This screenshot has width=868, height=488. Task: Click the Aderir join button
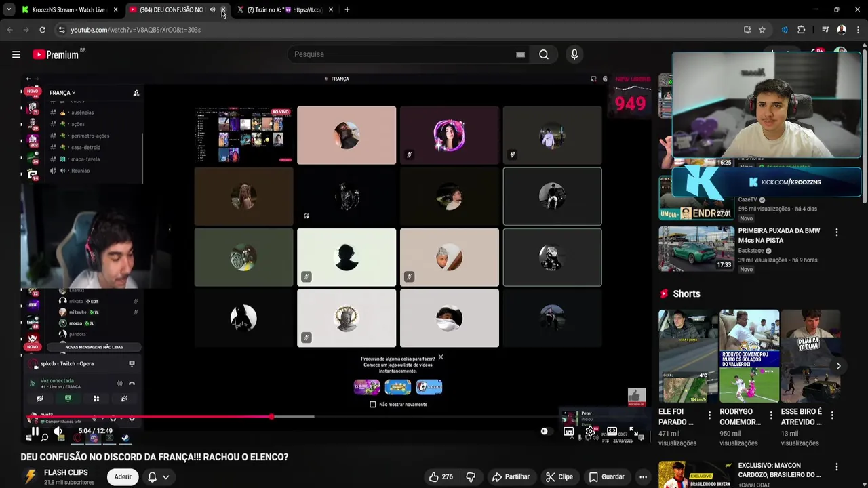(x=123, y=476)
